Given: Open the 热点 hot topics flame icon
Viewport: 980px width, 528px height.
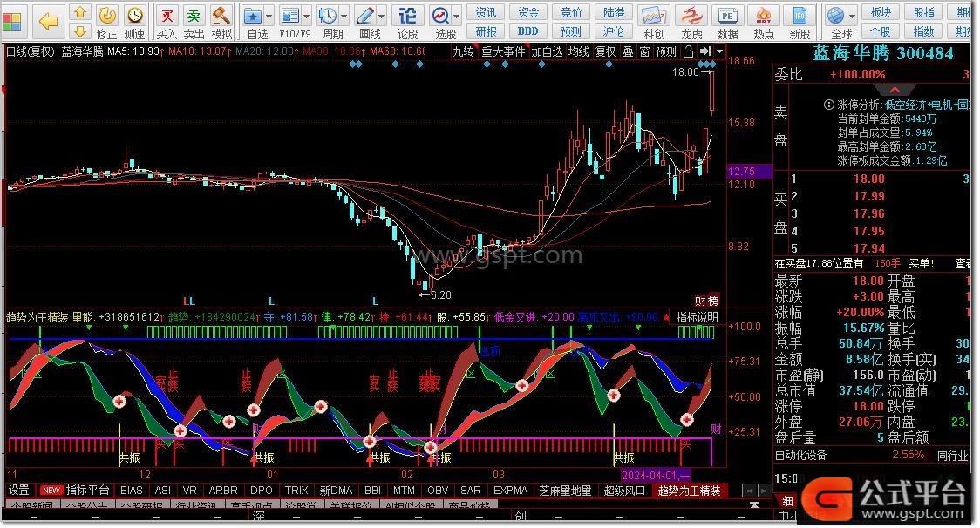Looking at the screenshot, I should (x=764, y=16).
